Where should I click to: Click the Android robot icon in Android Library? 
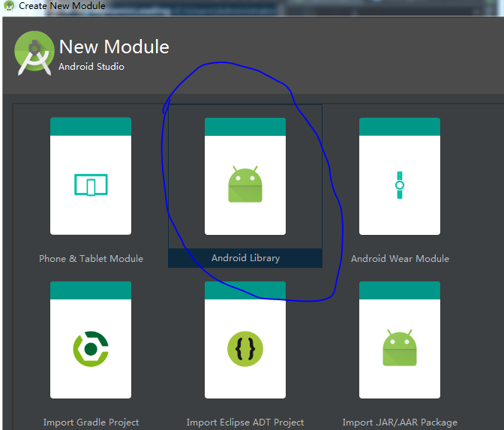(245, 185)
